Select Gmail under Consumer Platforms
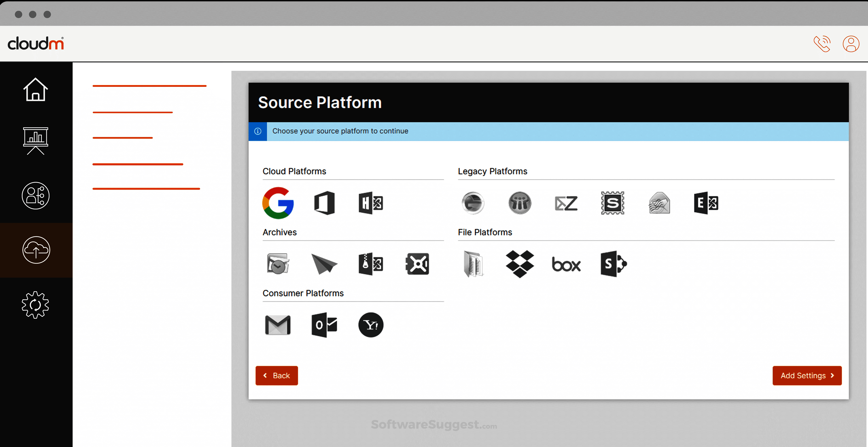This screenshot has height=447, width=868. [x=278, y=324]
